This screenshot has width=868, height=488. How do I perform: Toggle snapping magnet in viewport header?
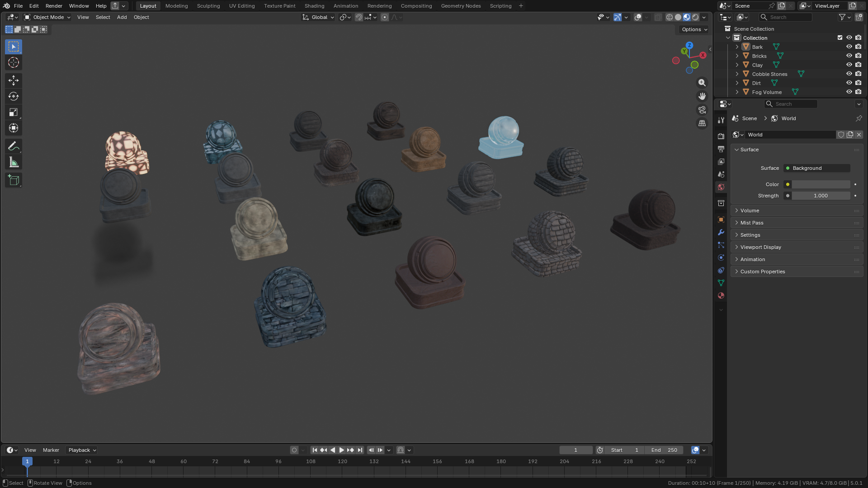pos(359,17)
